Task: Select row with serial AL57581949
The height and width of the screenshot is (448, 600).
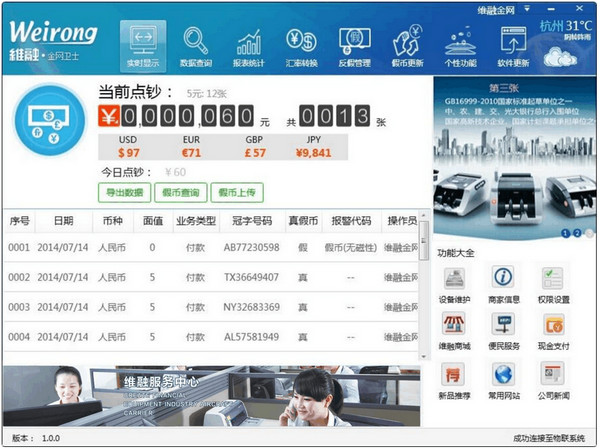Action: tap(211, 337)
